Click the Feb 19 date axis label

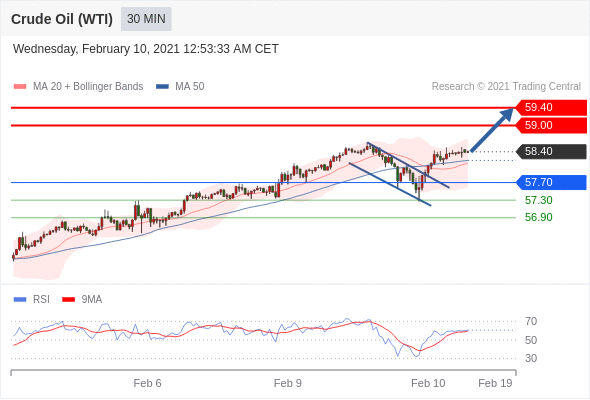point(495,383)
